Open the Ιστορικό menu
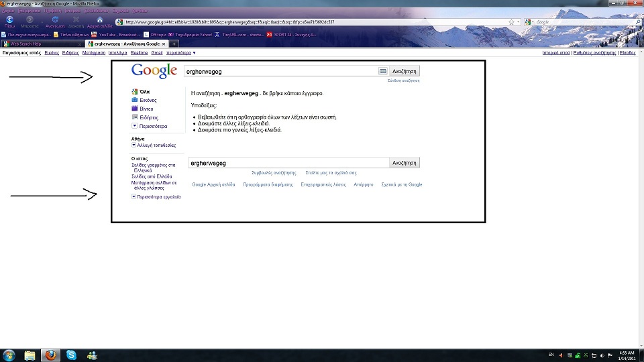The width and height of the screenshot is (644, 362). point(72,11)
